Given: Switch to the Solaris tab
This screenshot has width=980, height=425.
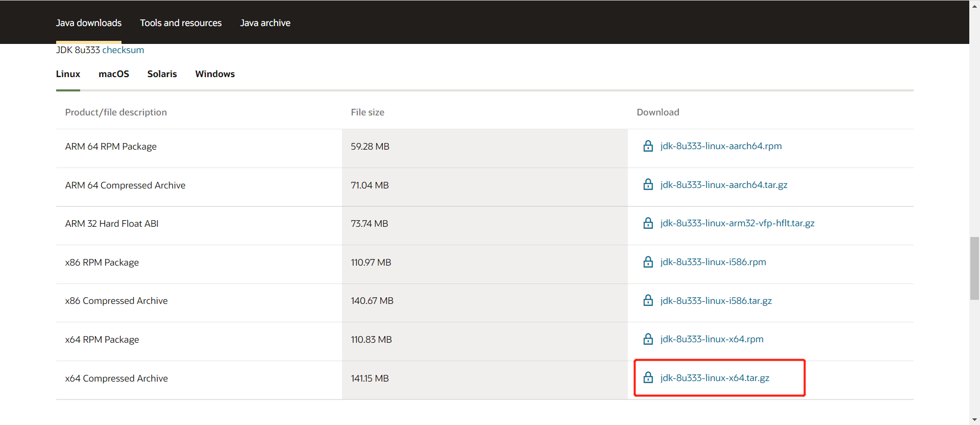Looking at the screenshot, I should 162,74.
